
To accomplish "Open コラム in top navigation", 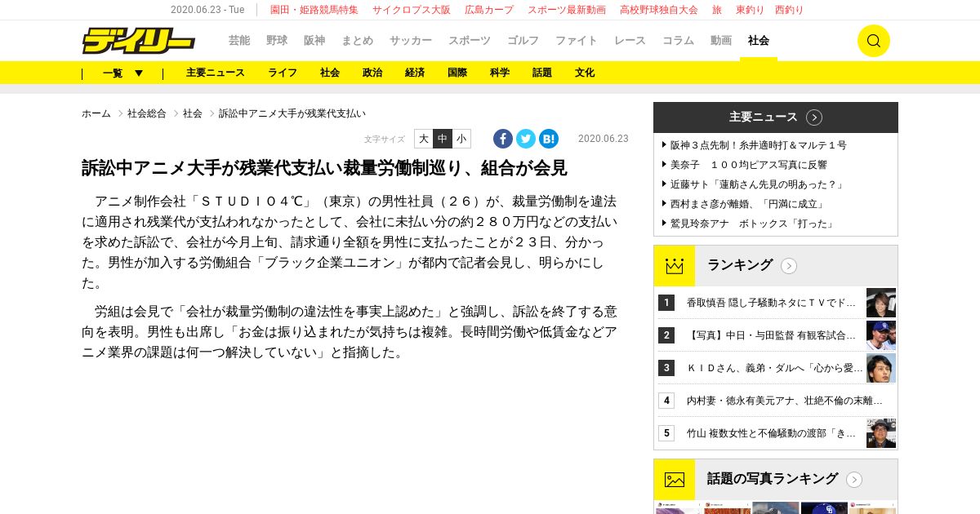I will (678, 41).
